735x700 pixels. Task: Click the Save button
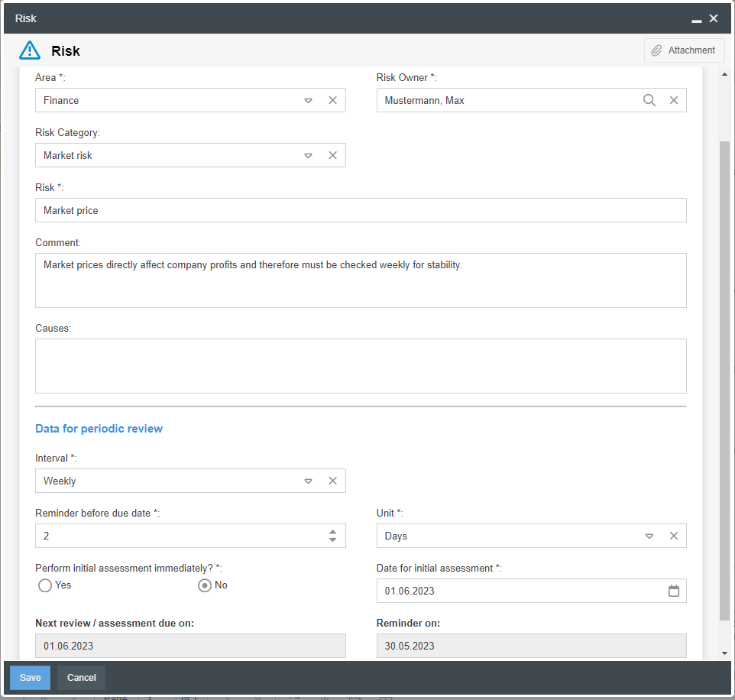[31, 678]
